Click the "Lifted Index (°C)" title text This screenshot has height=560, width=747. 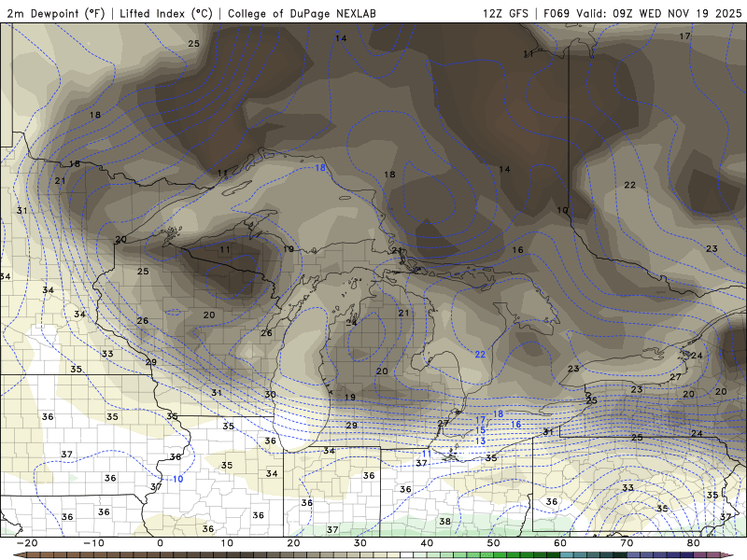(x=166, y=13)
